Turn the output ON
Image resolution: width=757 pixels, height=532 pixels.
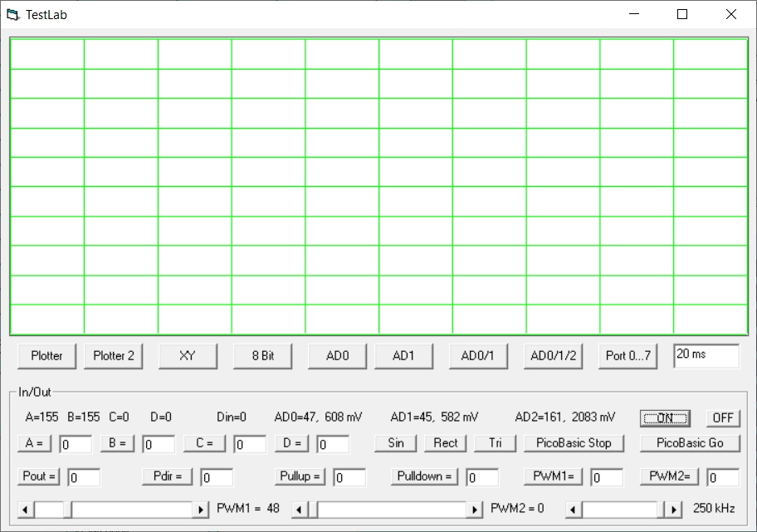click(665, 418)
